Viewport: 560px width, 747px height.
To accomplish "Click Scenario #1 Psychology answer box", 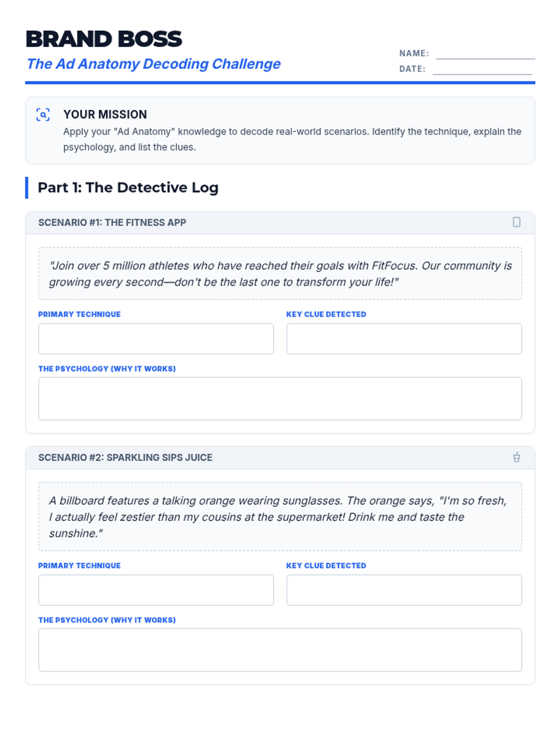I will pyautogui.click(x=280, y=399).
